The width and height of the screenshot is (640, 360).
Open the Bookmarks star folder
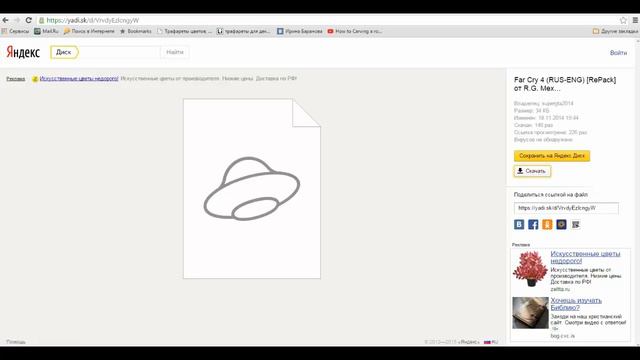(136, 31)
